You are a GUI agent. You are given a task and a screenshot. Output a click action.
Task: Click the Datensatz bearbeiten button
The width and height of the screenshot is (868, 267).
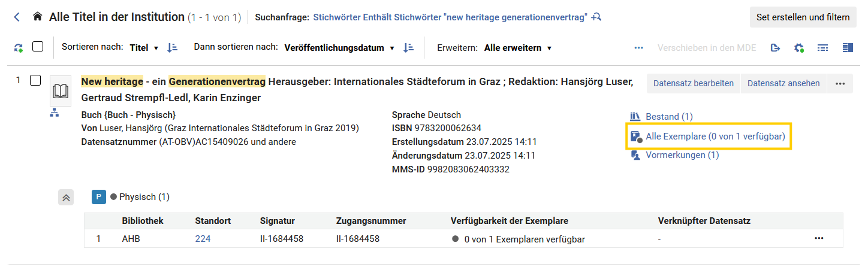point(694,83)
